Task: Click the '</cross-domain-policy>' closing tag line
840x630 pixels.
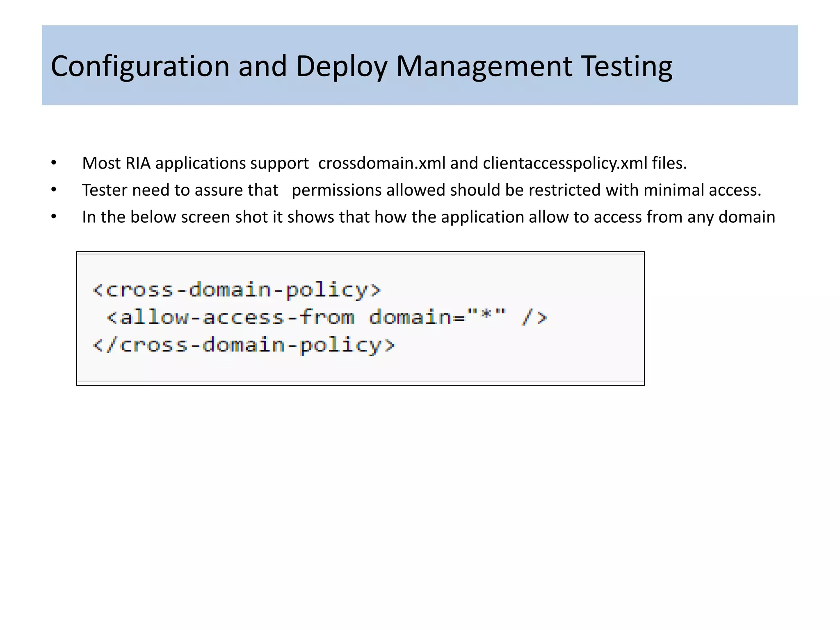Action: coord(244,345)
